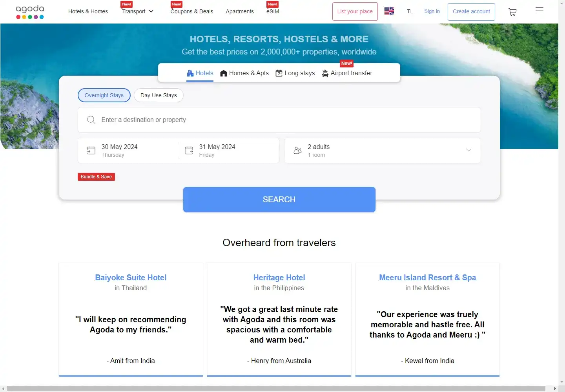Expand the Transport dropdown menu

pyautogui.click(x=137, y=11)
